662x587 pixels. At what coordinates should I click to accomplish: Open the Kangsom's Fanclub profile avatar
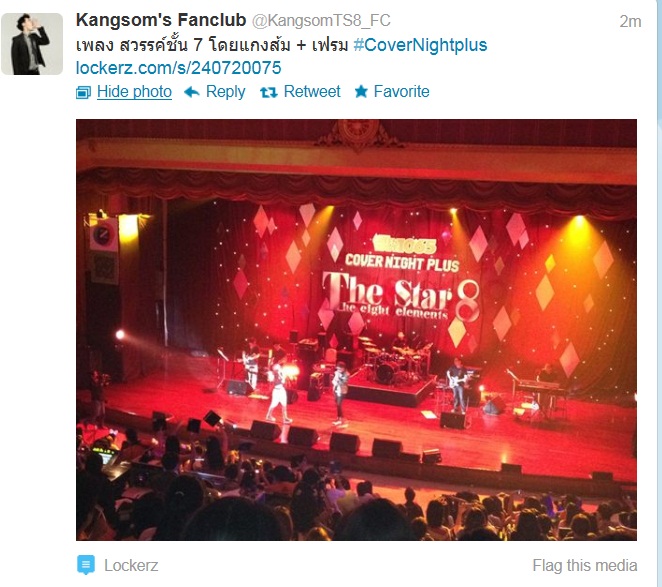tap(32, 44)
